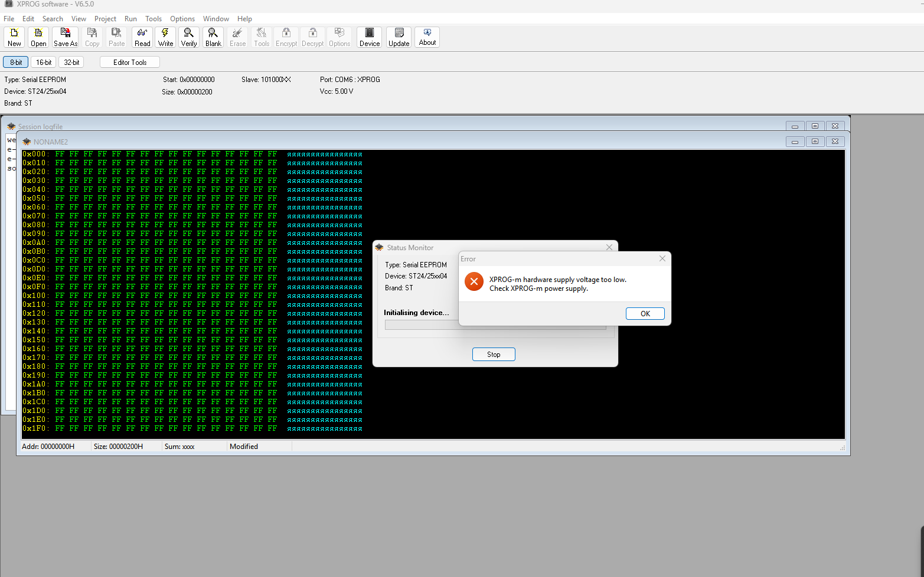Viewport: 924px width, 577px height.
Task: Open the Project menu
Action: pos(105,19)
